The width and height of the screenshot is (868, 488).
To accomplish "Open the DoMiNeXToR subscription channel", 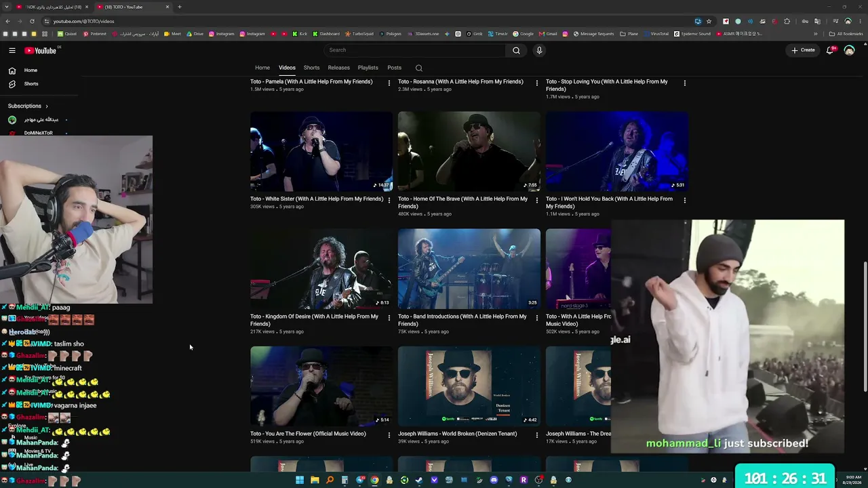I will tap(38, 133).
